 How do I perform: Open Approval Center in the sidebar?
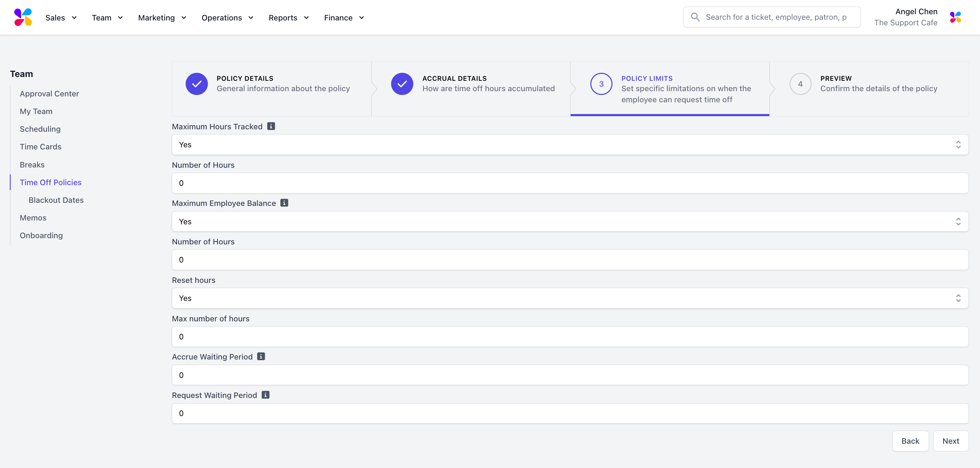(x=50, y=94)
